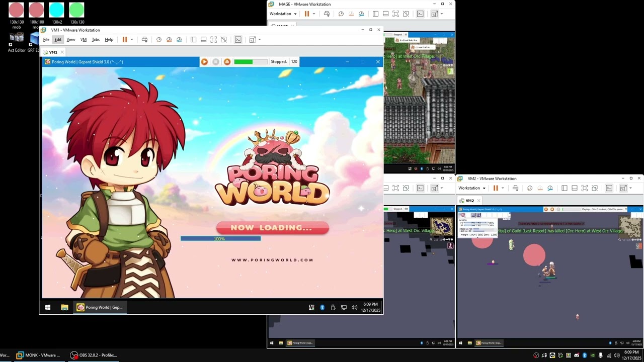Image resolution: width=644 pixels, height=362 pixels.
Task: Send Ctrl+Alt+Del icon in VM1 toolbar
Action: pos(144,40)
